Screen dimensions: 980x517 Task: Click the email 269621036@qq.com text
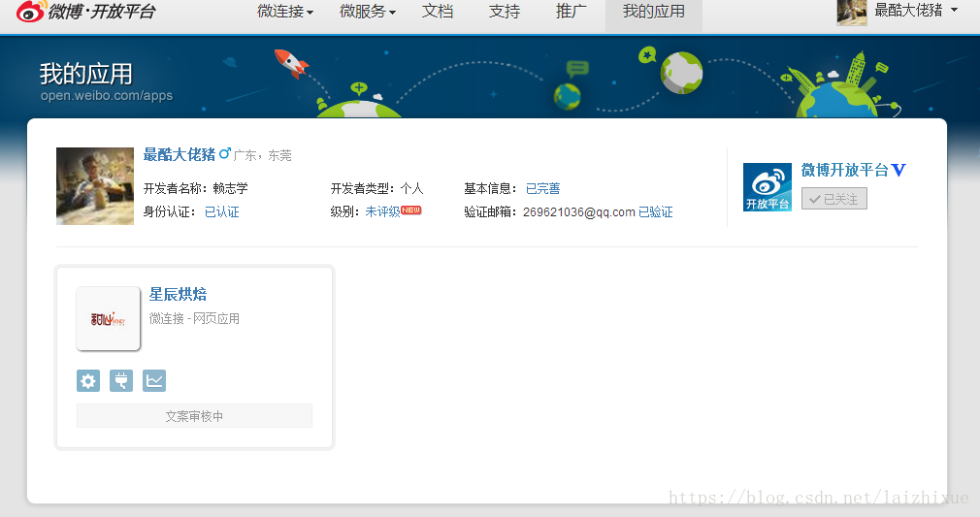(x=578, y=211)
